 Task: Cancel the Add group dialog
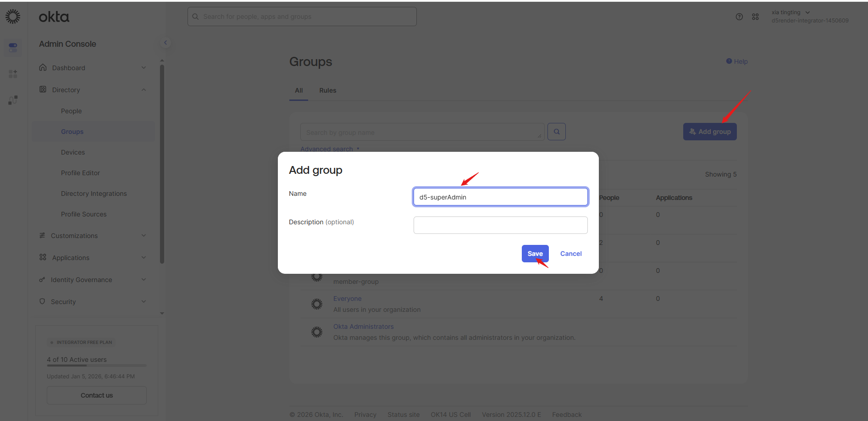[x=570, y=254]
